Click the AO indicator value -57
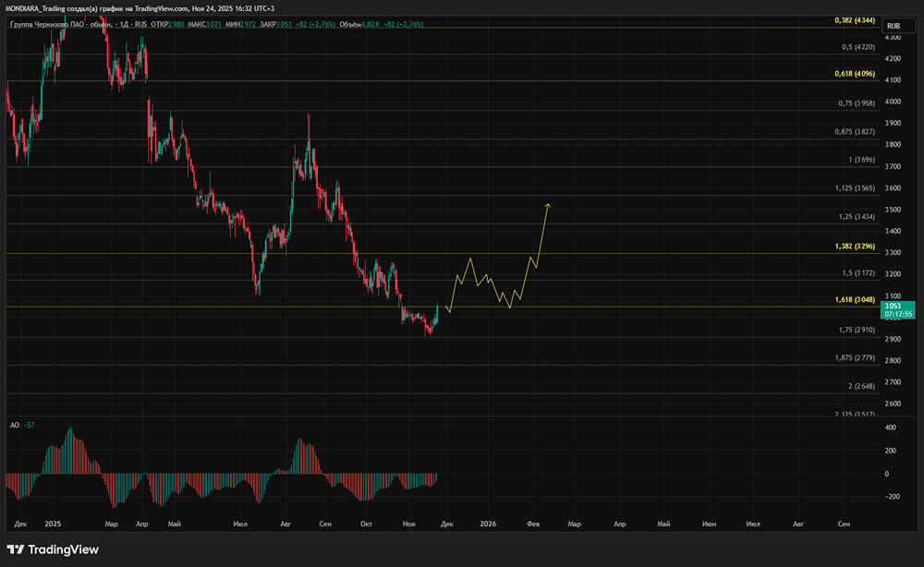Screen dimensions: 924x567 click(29, 425)
